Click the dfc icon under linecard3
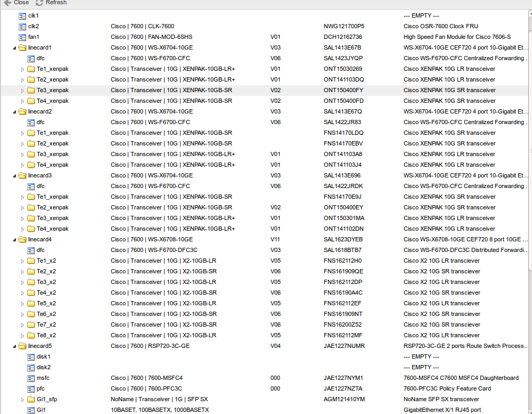The image size is (532, 414). pyautogui.click(x=31, y=186)
